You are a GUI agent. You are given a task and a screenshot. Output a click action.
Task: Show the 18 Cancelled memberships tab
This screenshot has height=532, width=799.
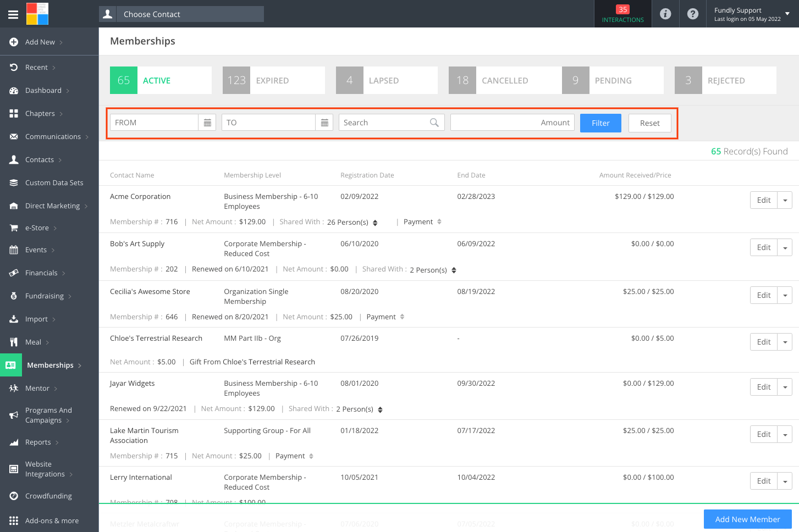[x=505, y=80]
